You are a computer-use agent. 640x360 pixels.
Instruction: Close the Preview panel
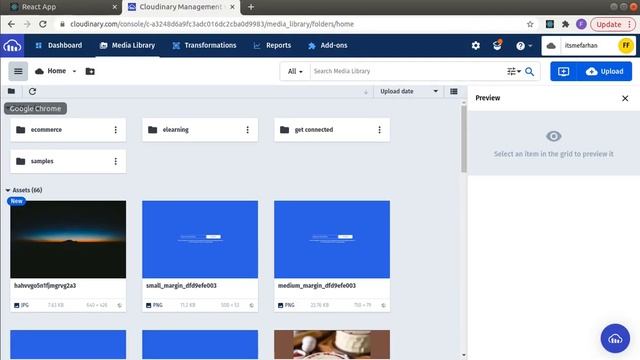[625, 98]
